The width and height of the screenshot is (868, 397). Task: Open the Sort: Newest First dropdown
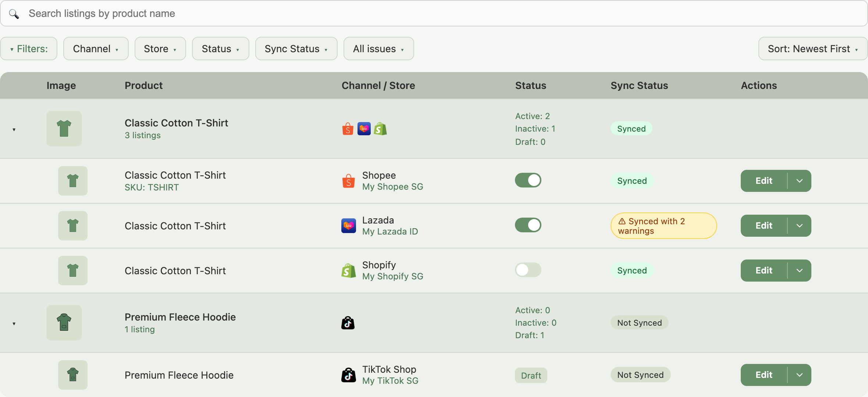point(813,49)
